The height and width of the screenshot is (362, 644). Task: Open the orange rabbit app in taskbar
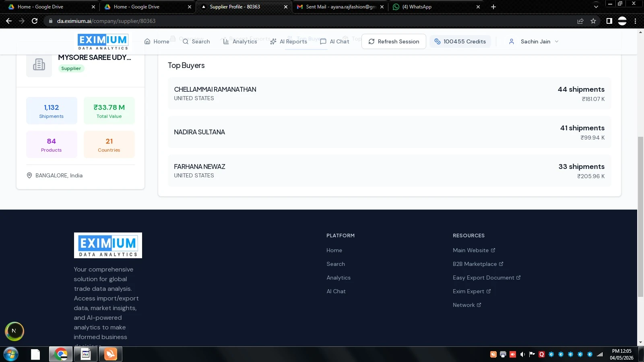point(110,354)
